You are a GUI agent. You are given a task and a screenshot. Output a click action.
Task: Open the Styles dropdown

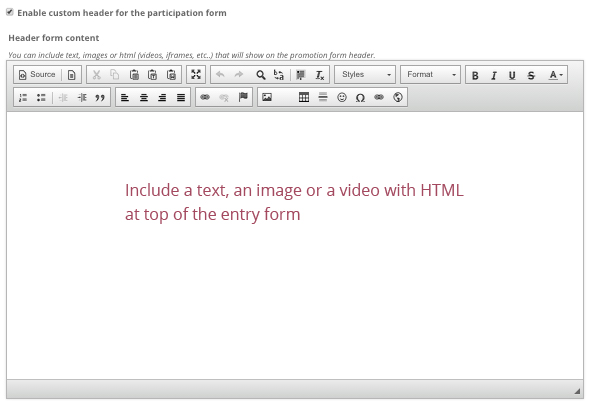click(x=365, y=74)
